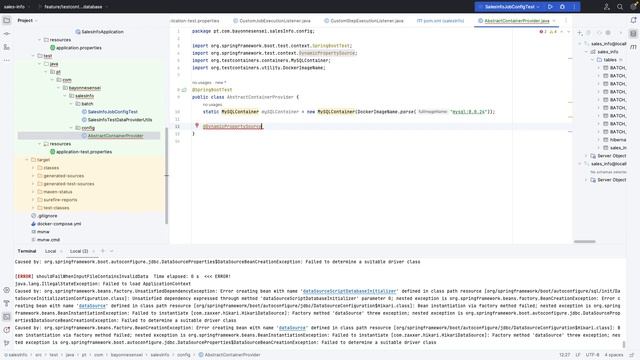Collapse the batch package
This screenshot has height=360, width=640.
tap(71, 104)
